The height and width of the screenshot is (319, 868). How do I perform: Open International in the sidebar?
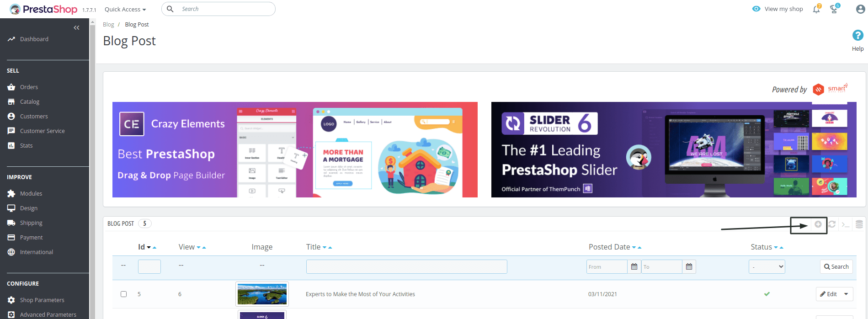tap(37, 252)
